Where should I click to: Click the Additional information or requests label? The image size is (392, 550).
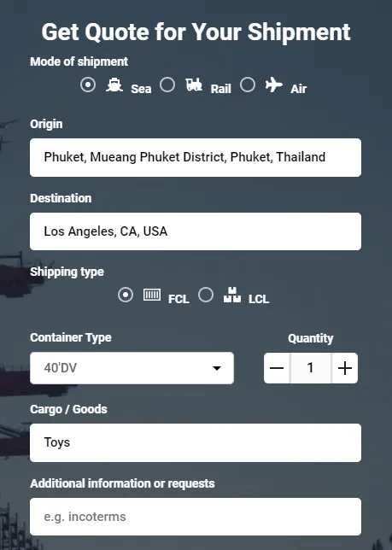click(122, 483)
